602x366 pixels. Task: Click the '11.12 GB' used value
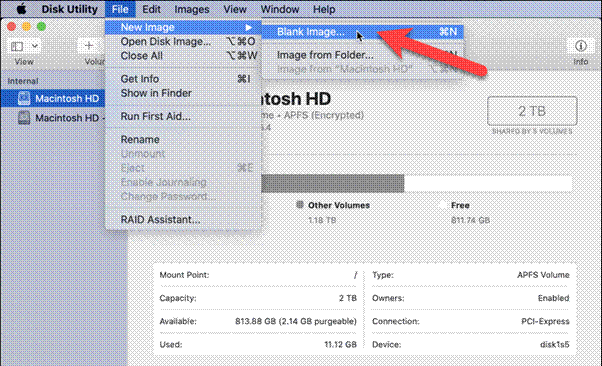point(341,344)
